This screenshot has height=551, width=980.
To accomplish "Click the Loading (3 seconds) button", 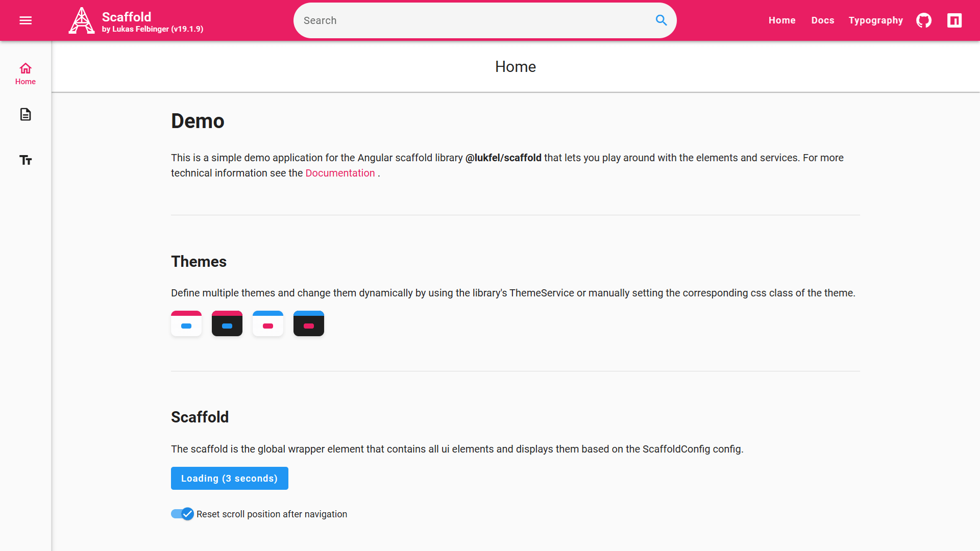I will pyautogui.click(x=230, y=478).
